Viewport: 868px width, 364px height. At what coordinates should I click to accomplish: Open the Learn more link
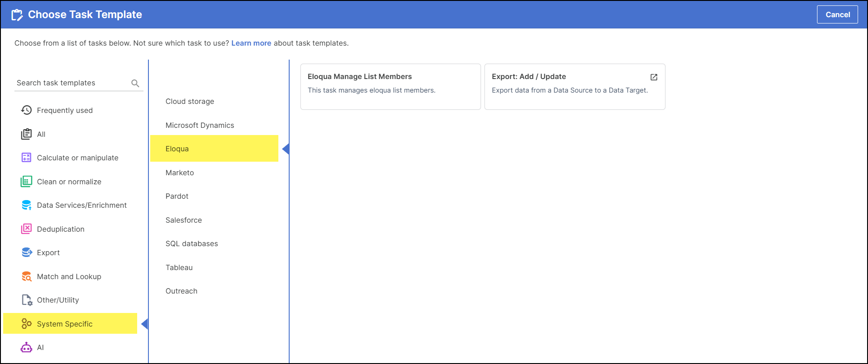(x=251, y=43)
